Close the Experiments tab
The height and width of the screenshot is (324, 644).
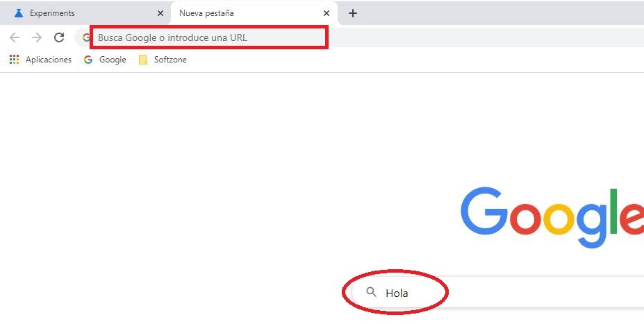(x=160, y=13)
